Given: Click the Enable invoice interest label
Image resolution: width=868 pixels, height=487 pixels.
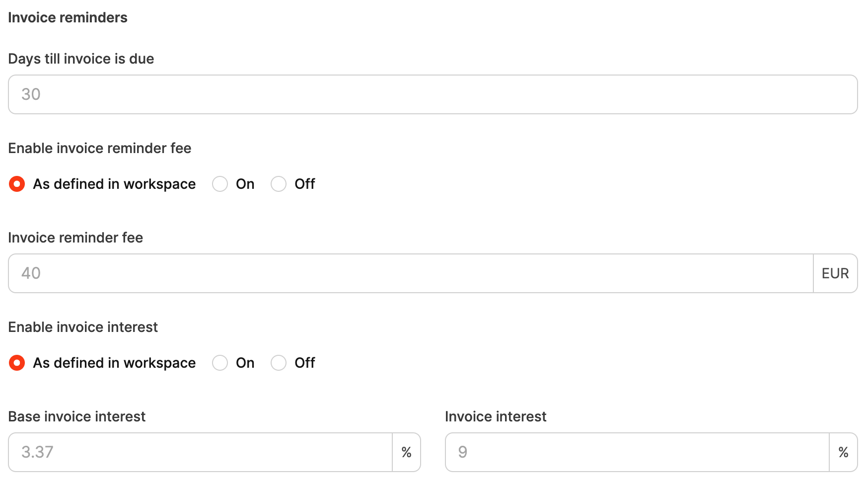Looking at the screenshot, I should click(83, 327).
